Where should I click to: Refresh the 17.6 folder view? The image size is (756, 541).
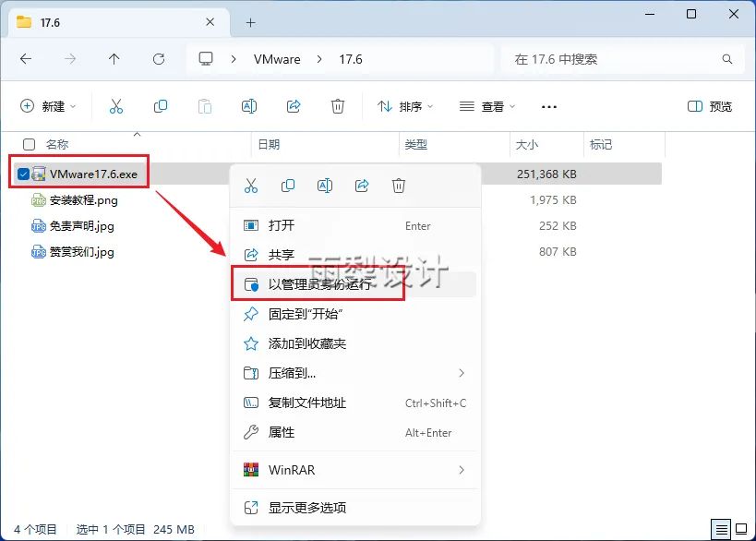[159, 59]
